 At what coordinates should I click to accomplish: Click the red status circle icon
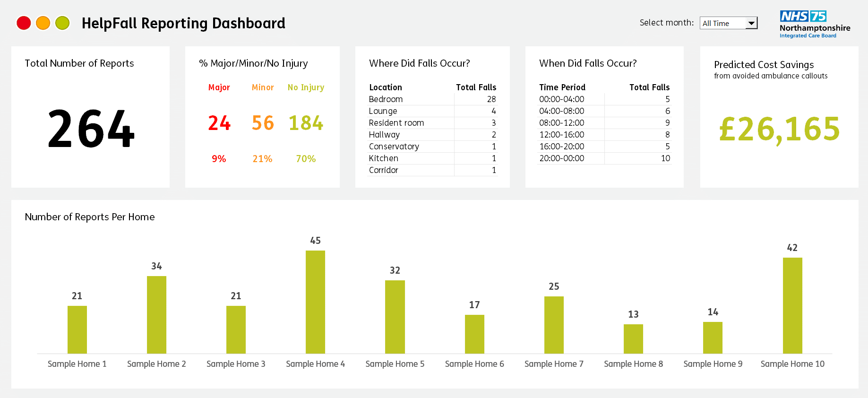coord(24,23)
